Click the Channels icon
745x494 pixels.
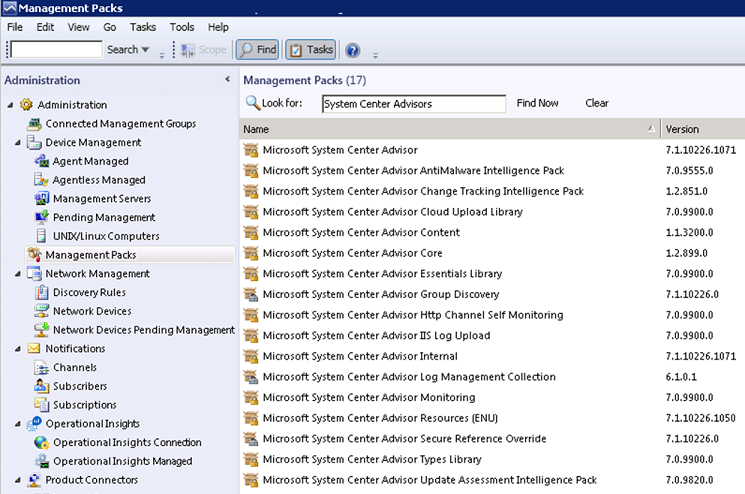[42, 367]
